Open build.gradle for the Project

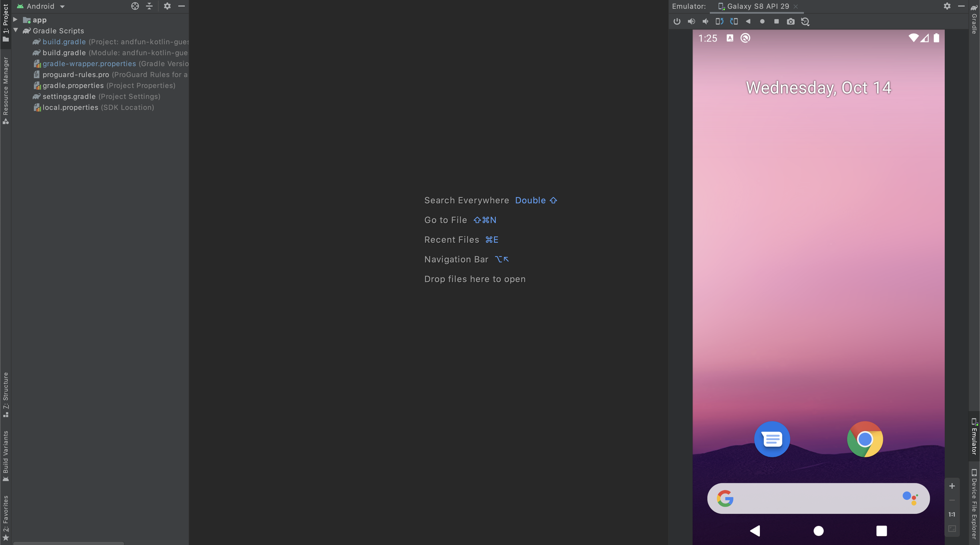(x=110, y=42)
